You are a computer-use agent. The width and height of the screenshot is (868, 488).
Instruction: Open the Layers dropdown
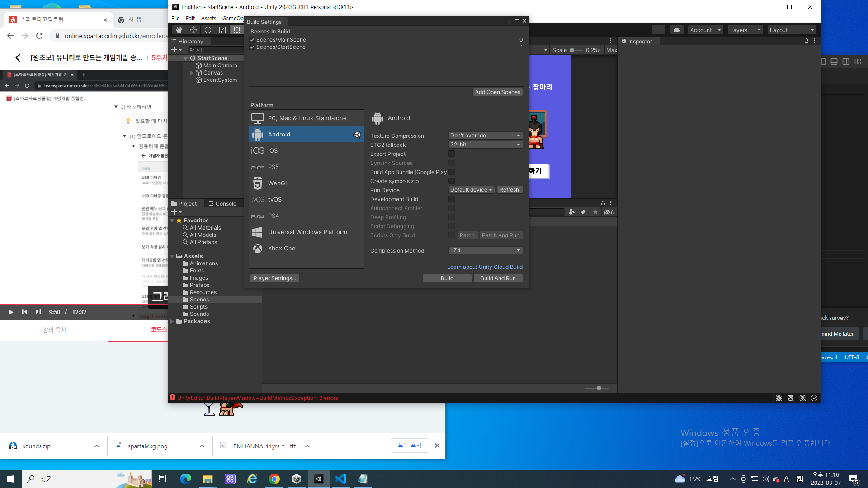click(x=745, y=30)
